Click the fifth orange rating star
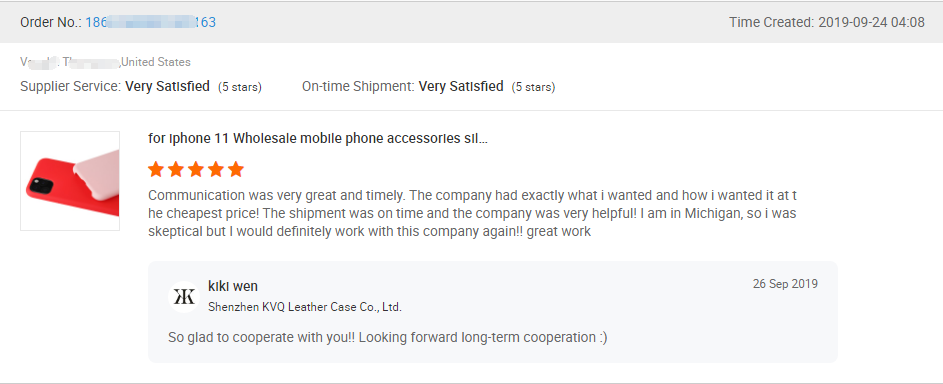 (236, 169)
